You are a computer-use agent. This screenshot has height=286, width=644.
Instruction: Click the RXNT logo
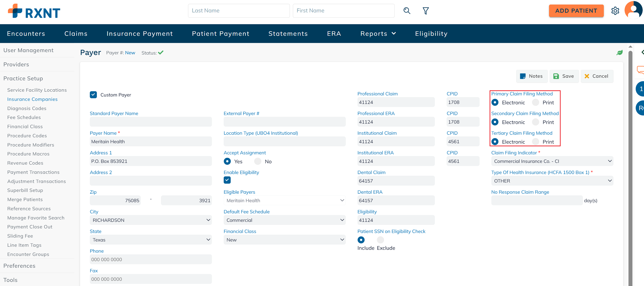pos(34,11)
